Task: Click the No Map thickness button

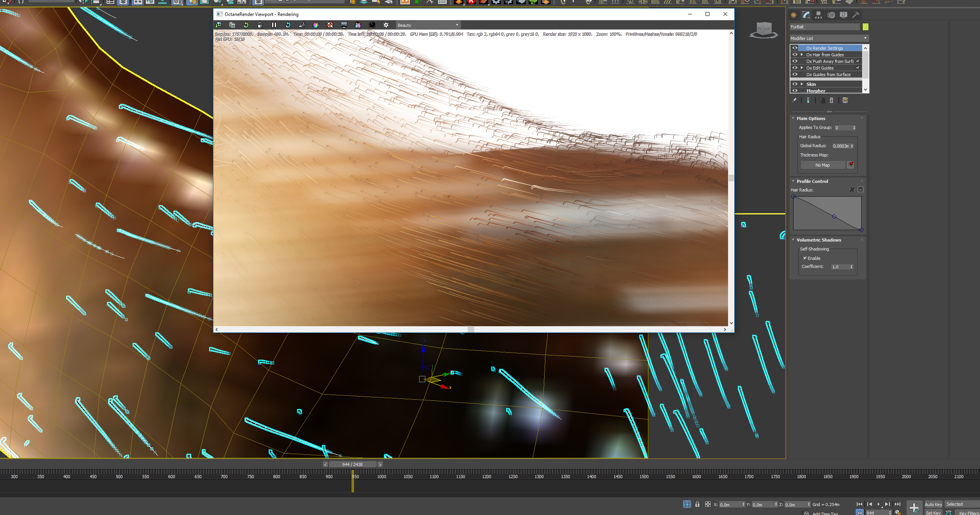Action: click(x=823, y=165)
